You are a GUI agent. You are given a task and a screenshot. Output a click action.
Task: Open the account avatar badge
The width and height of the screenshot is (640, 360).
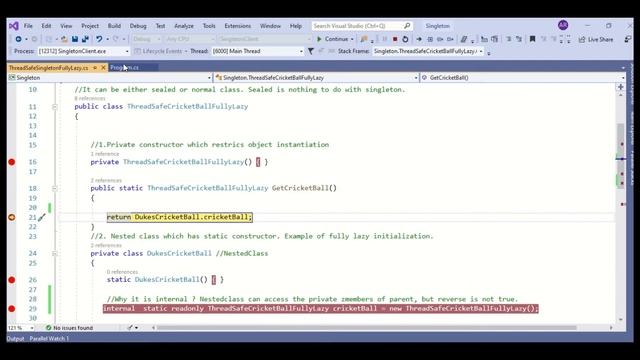(563, 25)
